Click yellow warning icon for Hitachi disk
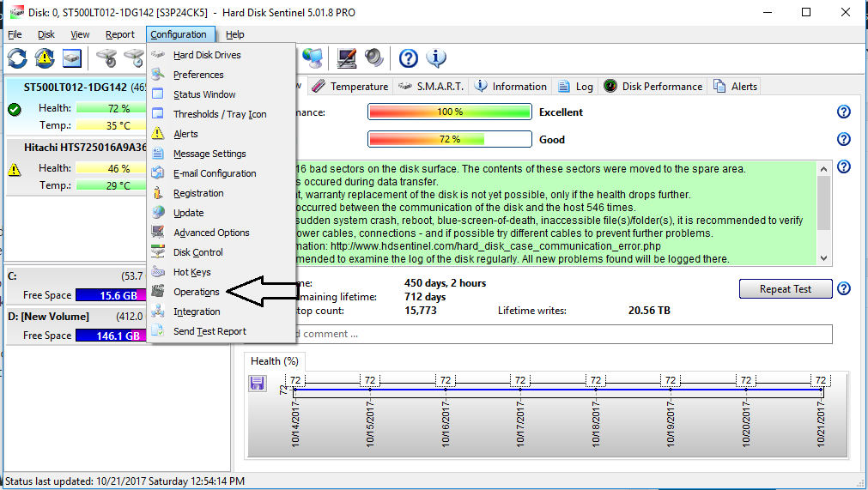Viewport: 868px width, 490px height. [15, 169]
